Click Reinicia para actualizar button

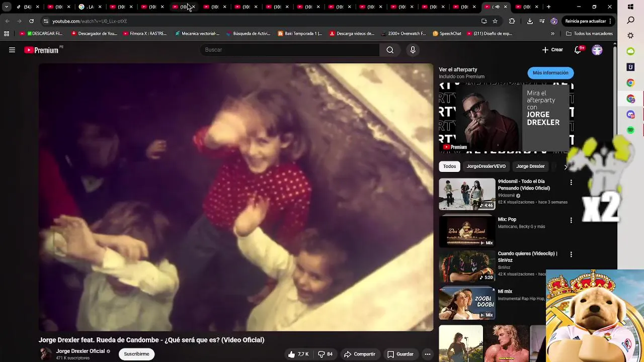coord(586,21)
